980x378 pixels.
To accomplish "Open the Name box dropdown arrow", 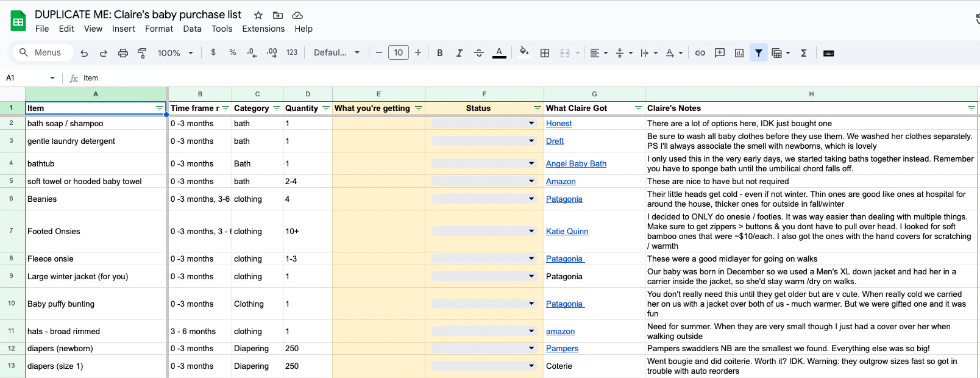I will point(52,78).
